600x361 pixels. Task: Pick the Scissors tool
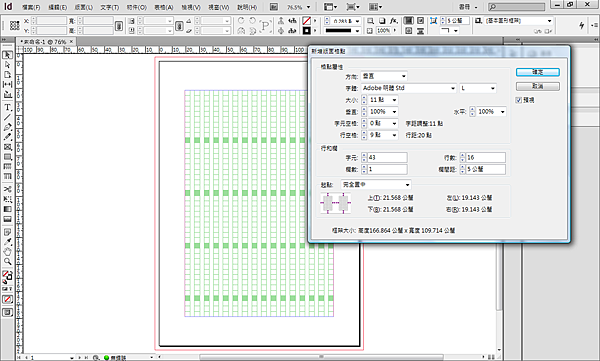(7, 189)
